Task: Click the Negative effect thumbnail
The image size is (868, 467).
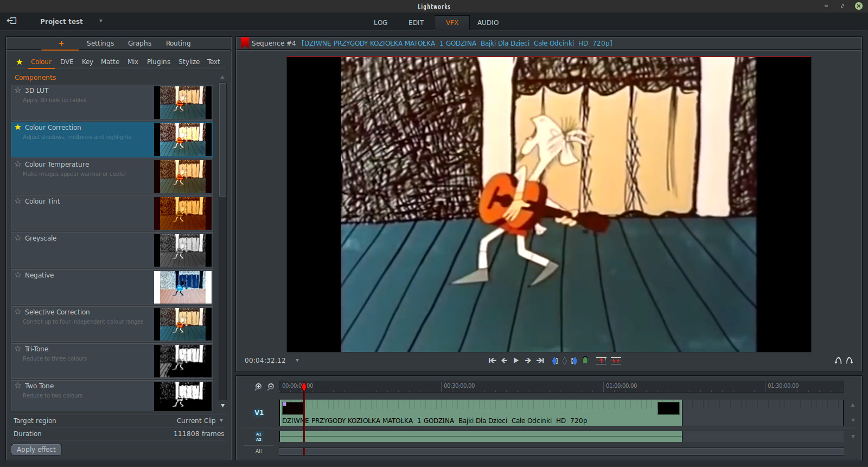Action: click(183, 287)
